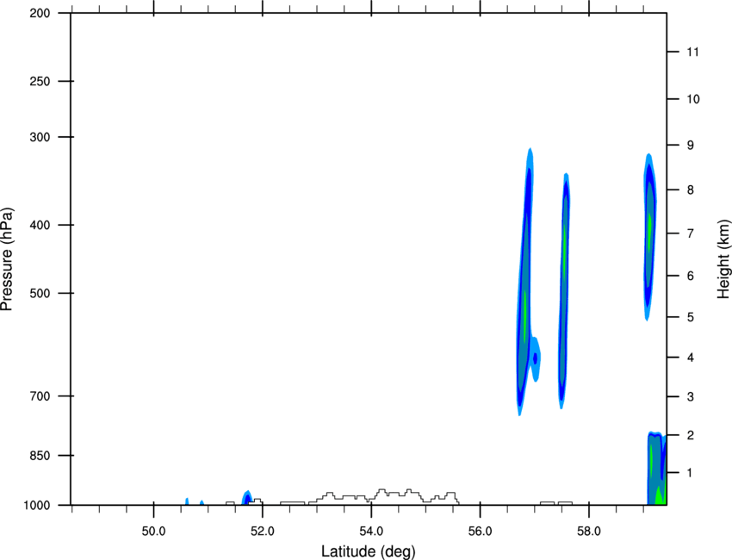Click the 50.0 latitude tick label
732x560 pixels.
pyautogui.click(x=153, y=532)
